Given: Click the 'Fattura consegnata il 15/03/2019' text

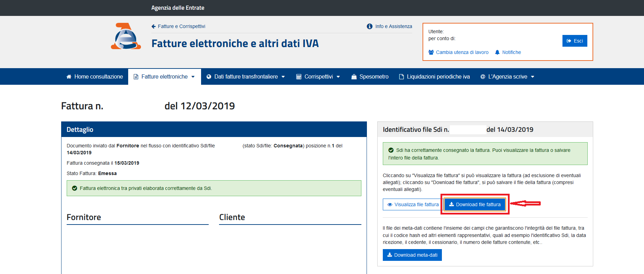Looking at the screenshot, I should (x=103, y=163).
